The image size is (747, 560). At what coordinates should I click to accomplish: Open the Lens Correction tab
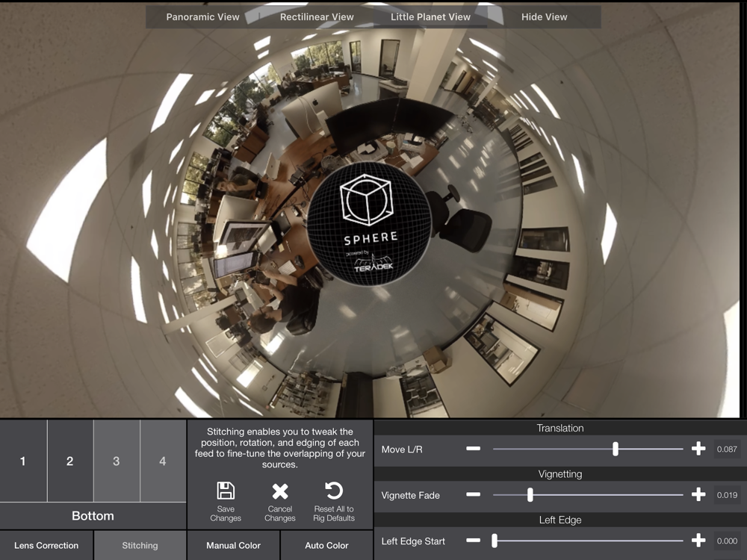pos(46,545)
